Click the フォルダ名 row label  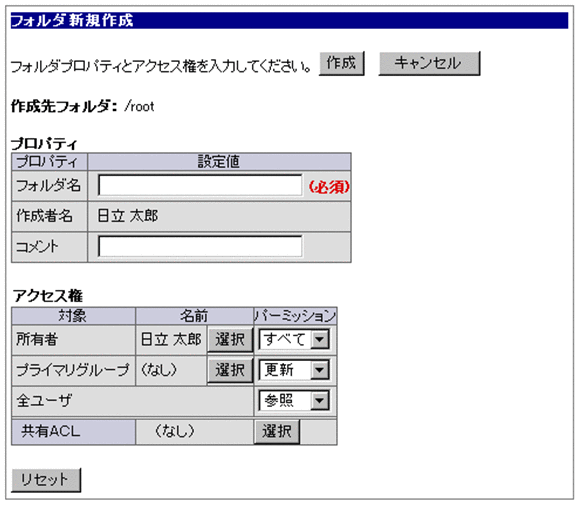coord(48,185)
